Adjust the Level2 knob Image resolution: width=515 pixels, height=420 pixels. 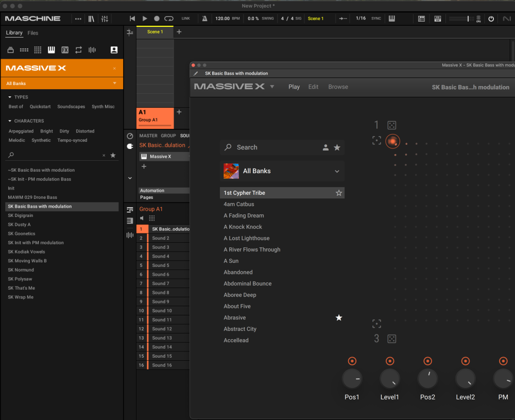[466, 379]
